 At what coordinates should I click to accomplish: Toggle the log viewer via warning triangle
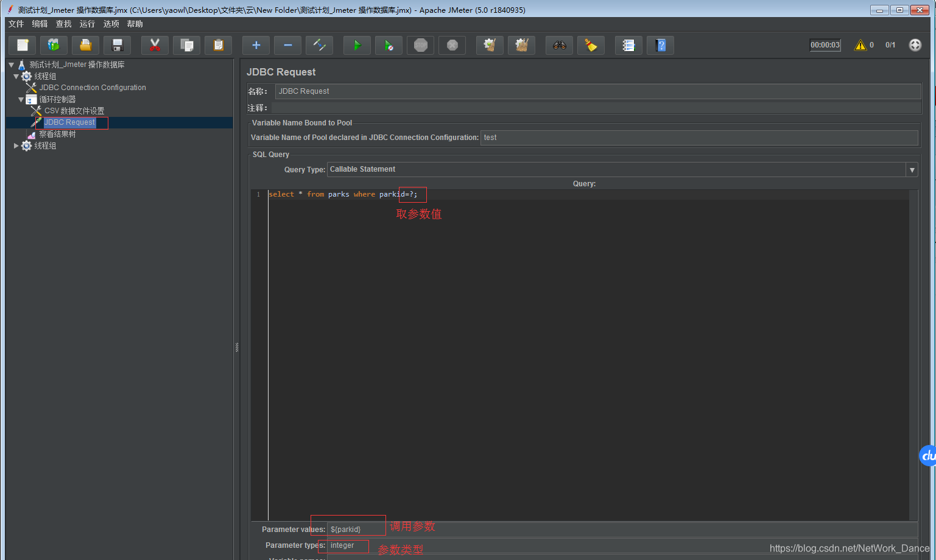point(860,45)
